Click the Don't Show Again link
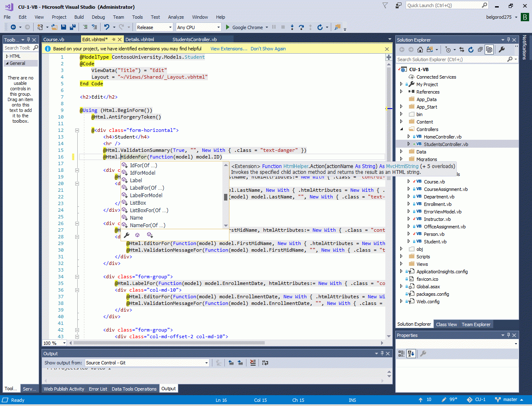The width and height of the screenshot is (532, 406). click(268, 49)
